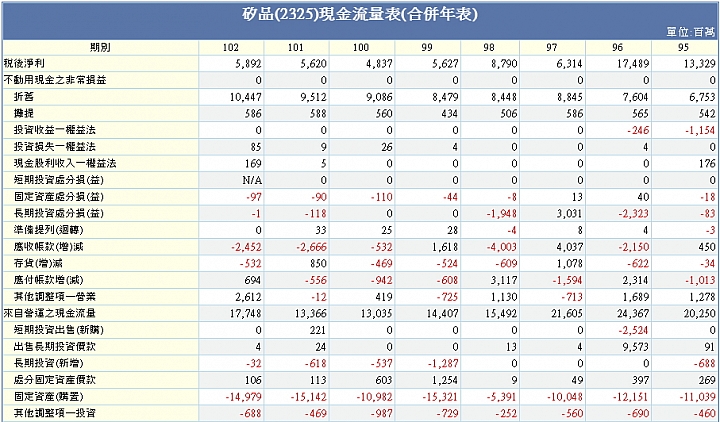Click the -14,979 value in 固定資產(購置) row

pos(243,397)
